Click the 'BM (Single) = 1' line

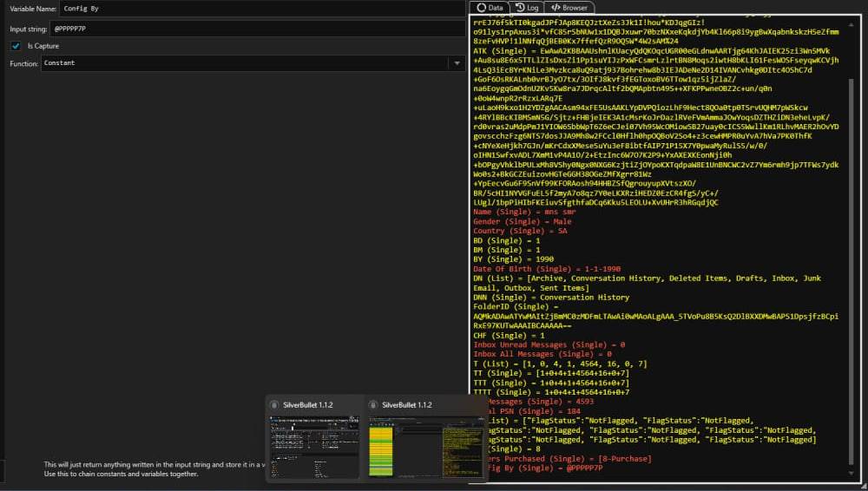click(507, 250)
